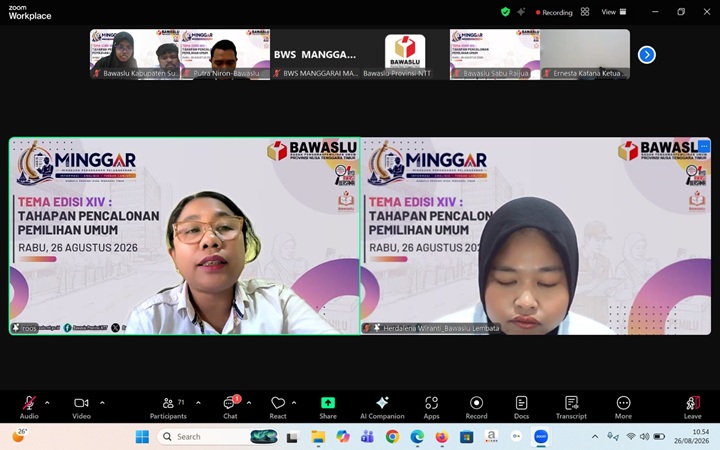Open the Chat panel
This screenshot has height=450, width=720.
point(231,407)
